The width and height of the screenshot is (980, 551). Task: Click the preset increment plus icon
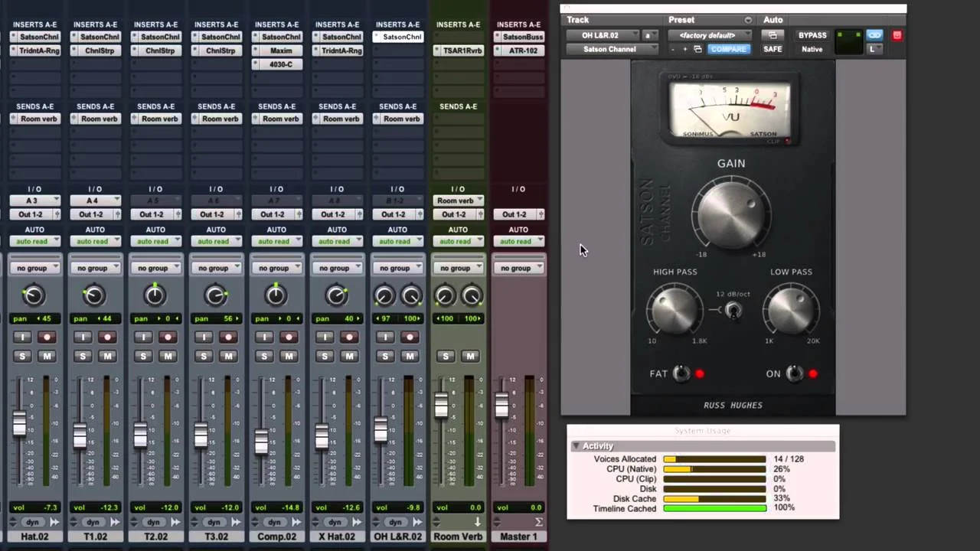pyautogui.click(x=685, y=48)
